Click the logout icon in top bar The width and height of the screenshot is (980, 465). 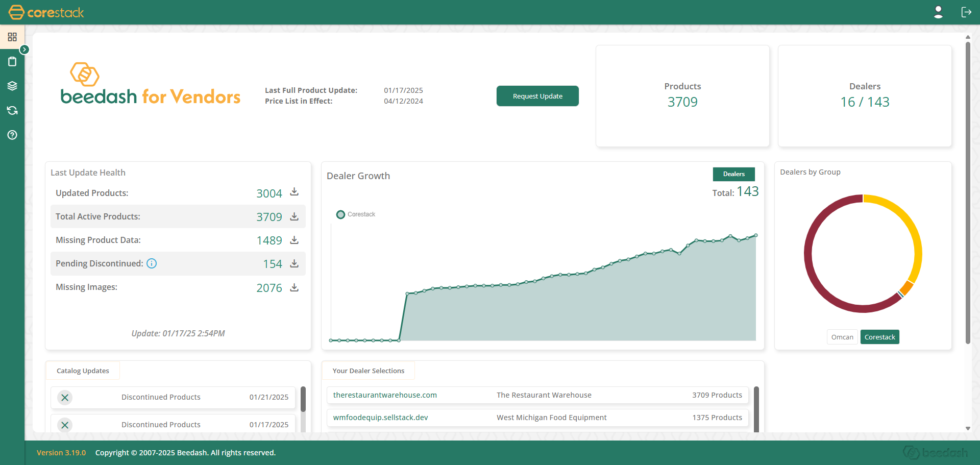coord(966,12)
